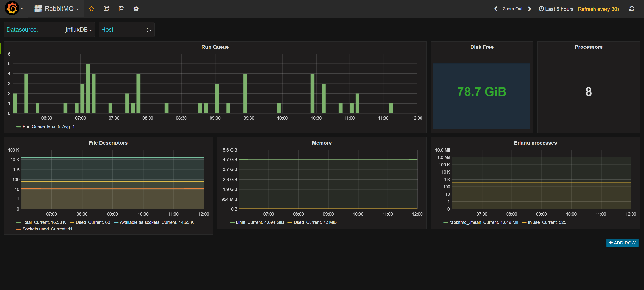Open the Grafana logo main menu
The image size is (644, 290).
[12, 9]
